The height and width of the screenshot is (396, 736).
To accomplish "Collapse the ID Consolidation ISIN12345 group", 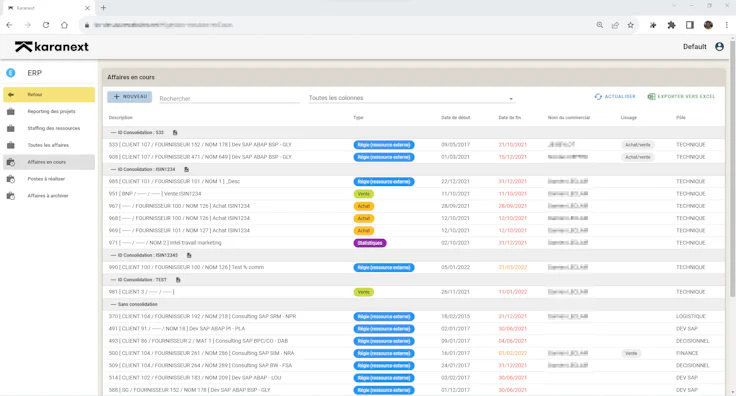I will pos(113,255).
